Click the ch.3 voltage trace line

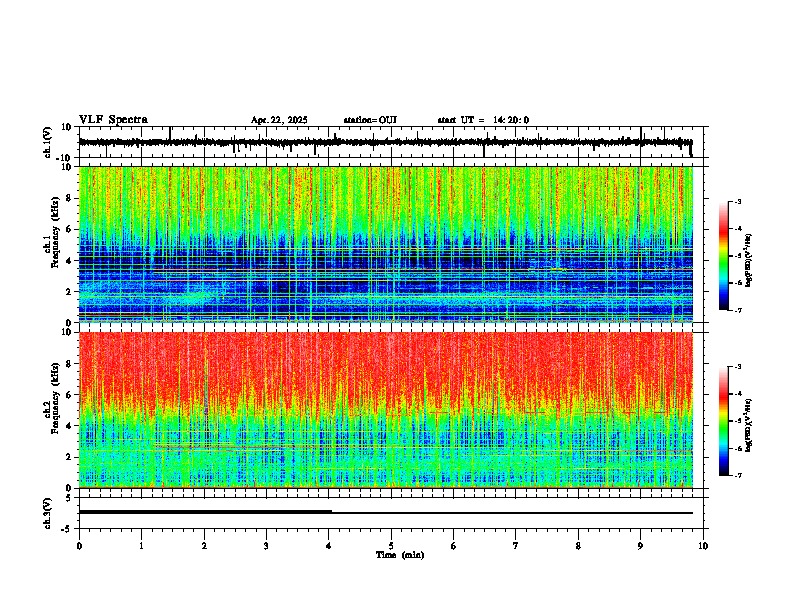tap(385, 513)
